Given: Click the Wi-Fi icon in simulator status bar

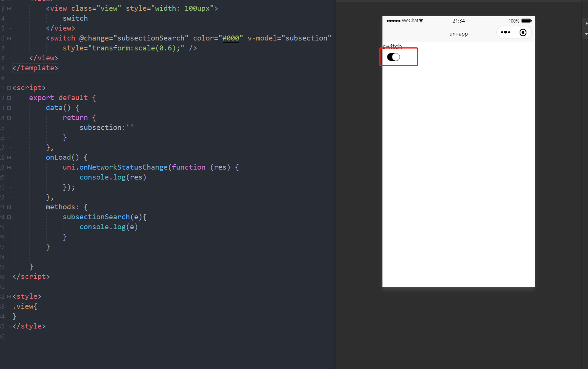Looking at the screenshot, I should pos(421,21).
